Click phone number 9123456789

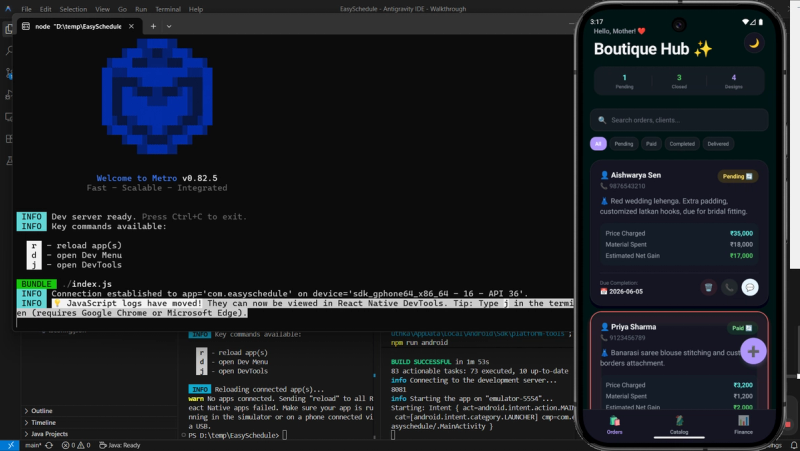(x=627, y=338)
